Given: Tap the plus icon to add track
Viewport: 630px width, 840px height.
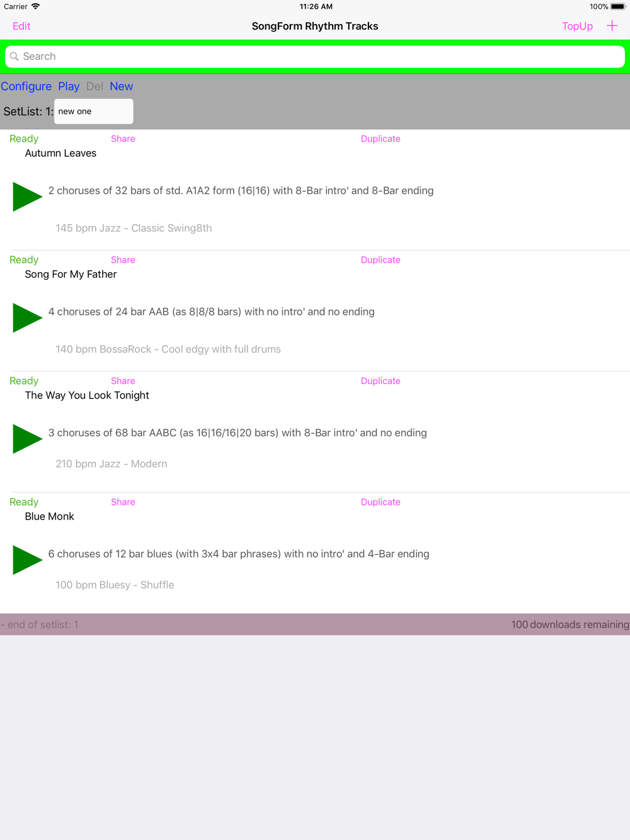Looking at the screenshot, I should click(x=612, y=26).
